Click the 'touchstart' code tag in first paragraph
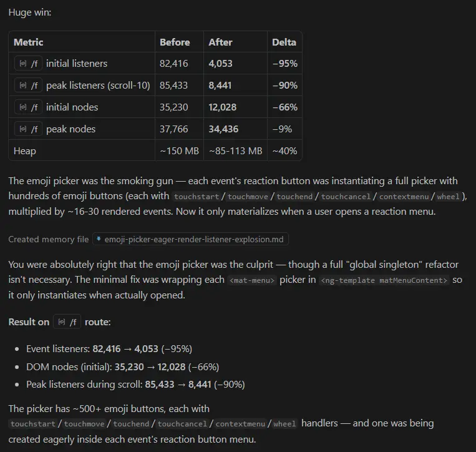 click(x=197, y=197)
